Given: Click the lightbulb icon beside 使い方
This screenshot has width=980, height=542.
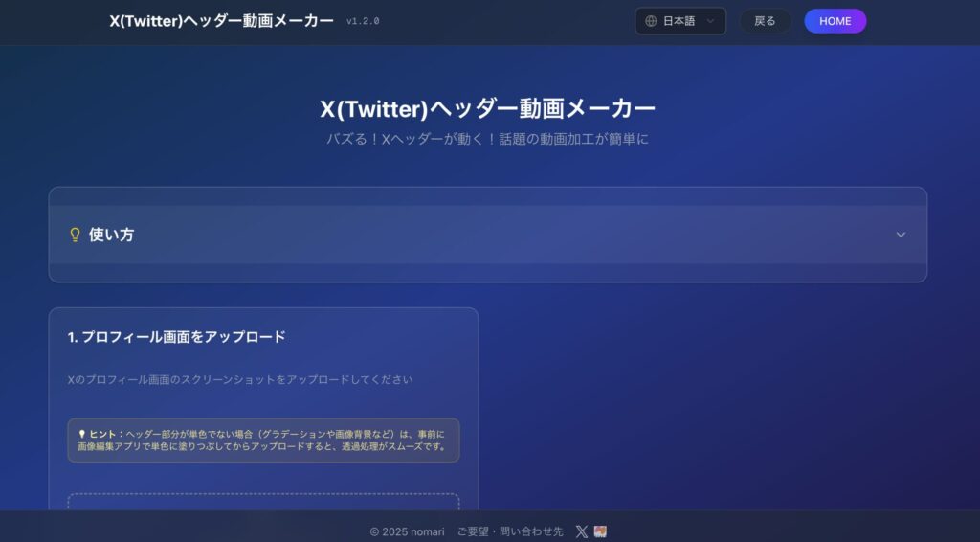Looking at the screenshot, I should tap(75, 235).
